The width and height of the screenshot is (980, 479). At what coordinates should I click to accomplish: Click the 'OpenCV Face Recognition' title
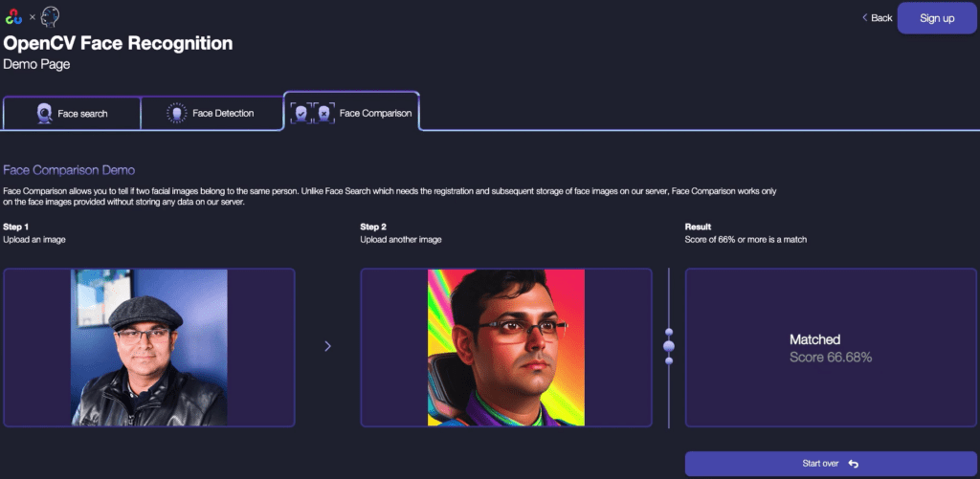pyautogui.click(x=118, y=43)
